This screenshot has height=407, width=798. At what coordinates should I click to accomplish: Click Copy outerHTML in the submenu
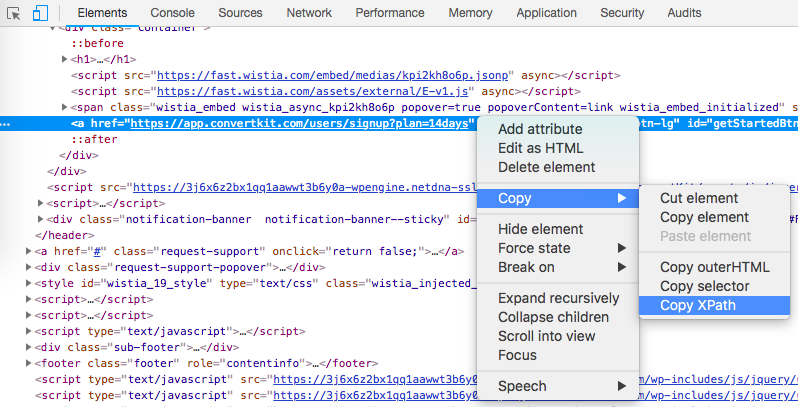point(714,267)
